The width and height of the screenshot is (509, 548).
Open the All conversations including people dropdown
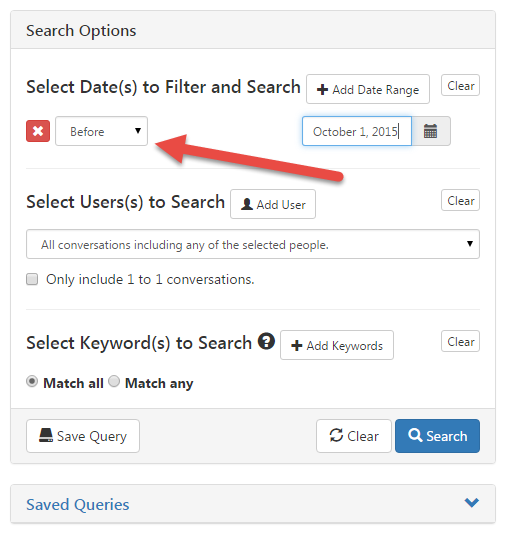[253, 244]
